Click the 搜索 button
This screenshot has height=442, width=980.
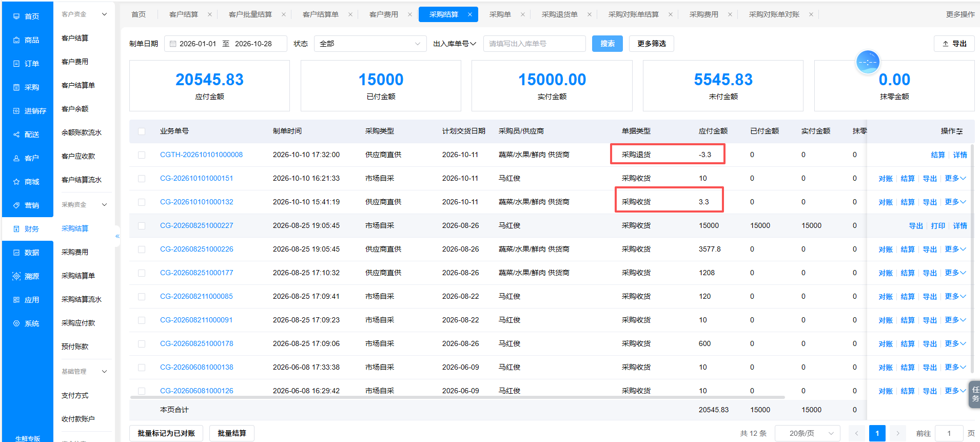tap(607, 44)
